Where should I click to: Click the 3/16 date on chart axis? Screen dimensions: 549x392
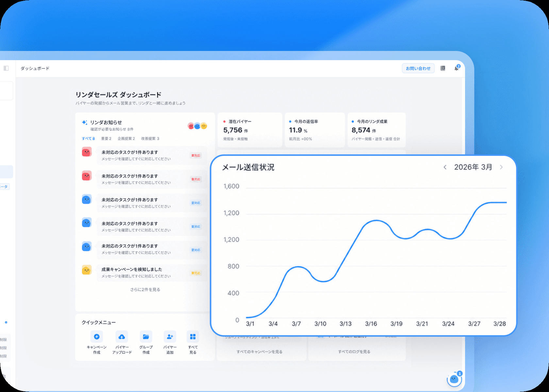tap(371, 324)
